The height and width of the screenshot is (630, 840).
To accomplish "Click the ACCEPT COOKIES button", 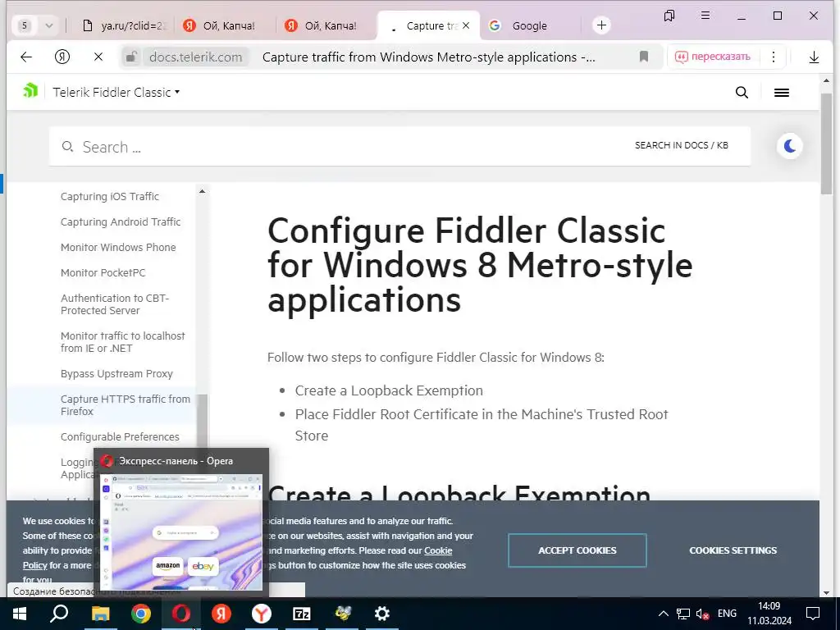I will coord(577,550).
